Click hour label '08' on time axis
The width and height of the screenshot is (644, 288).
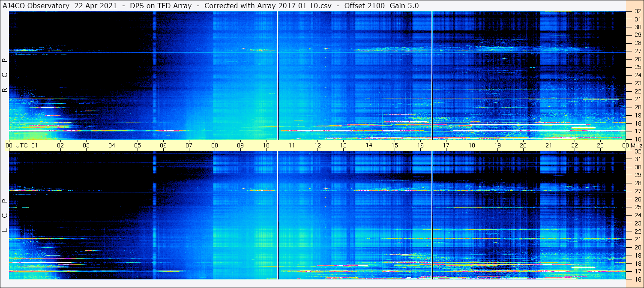[215, 145]
